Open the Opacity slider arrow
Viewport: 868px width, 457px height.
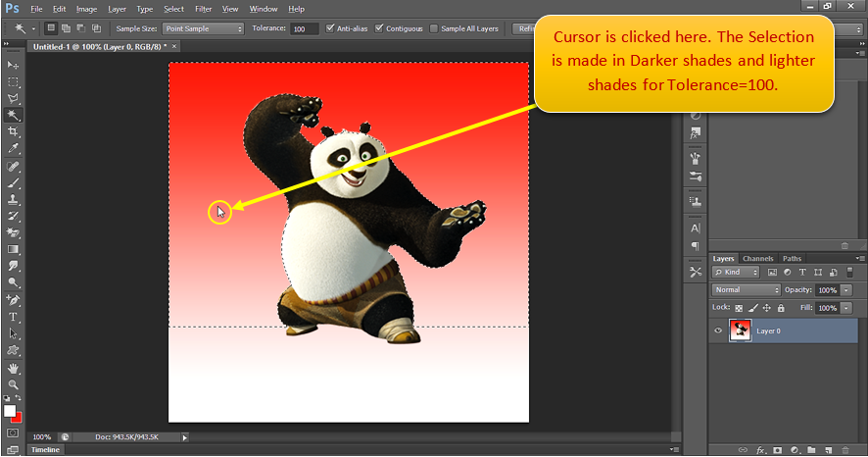click(846, 290)
